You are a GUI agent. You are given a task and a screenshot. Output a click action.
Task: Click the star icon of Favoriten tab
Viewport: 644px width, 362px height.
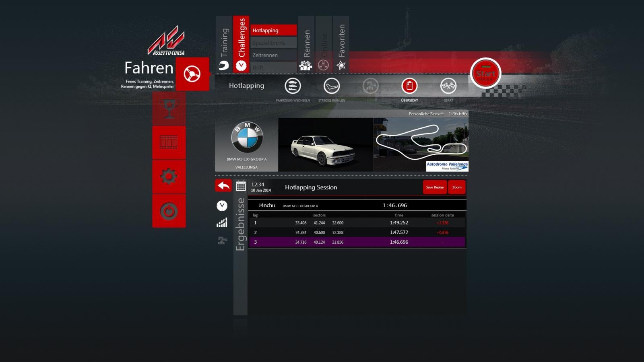(x=341, y=65)
